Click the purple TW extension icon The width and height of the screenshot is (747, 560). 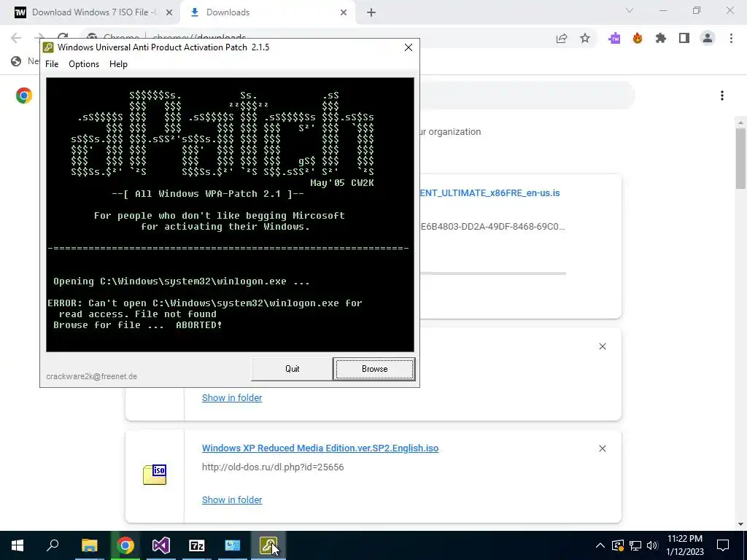point(614,39)
